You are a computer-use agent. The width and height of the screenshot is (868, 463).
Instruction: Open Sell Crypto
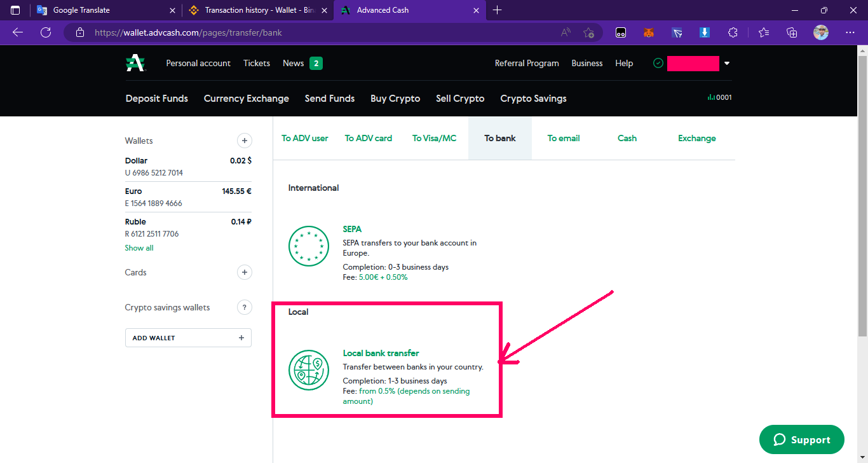460,99
